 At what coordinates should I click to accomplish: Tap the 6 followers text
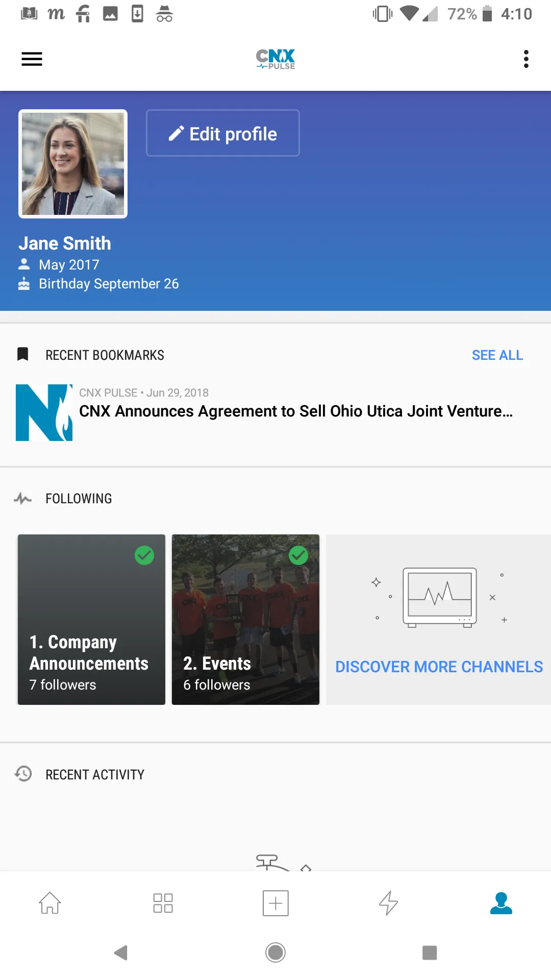217,685
